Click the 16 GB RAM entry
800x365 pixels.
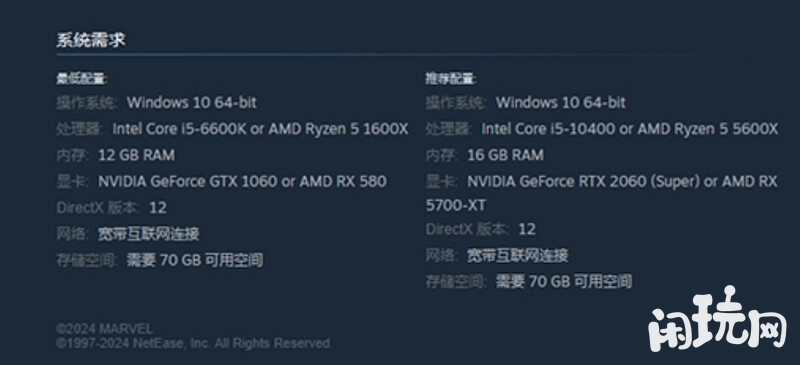(x=485, y=155)
